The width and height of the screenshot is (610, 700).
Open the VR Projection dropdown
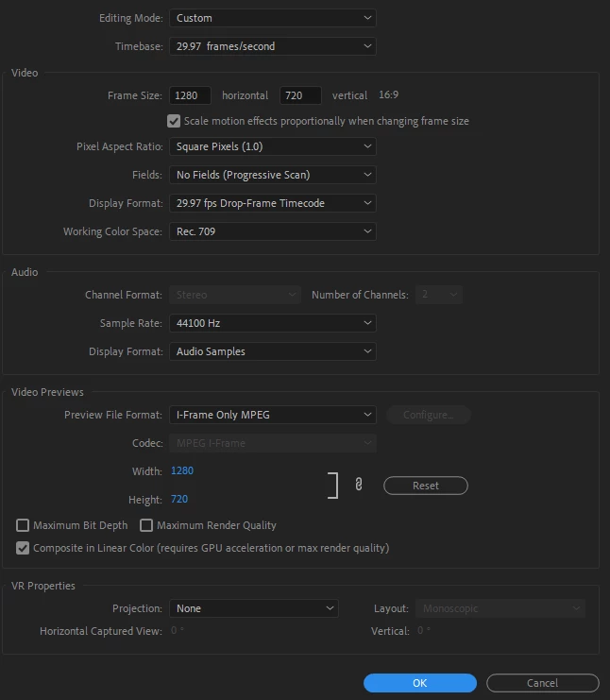[x=254, y=608]
